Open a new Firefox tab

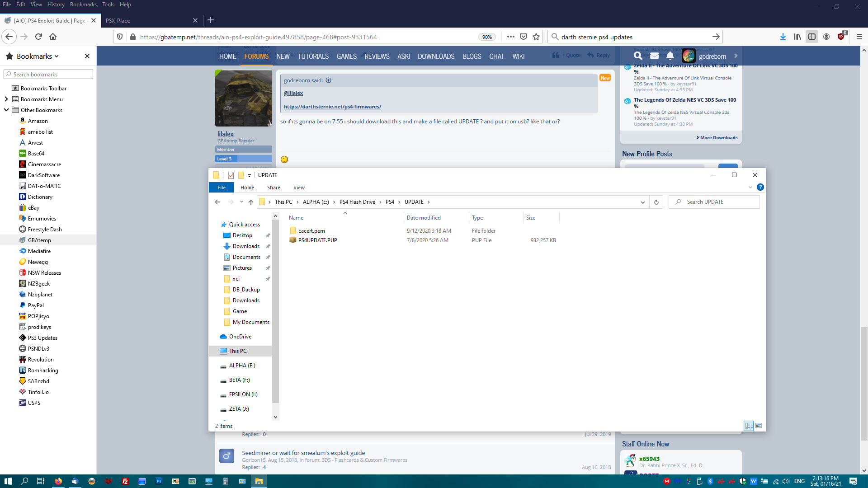pos(211,20)
